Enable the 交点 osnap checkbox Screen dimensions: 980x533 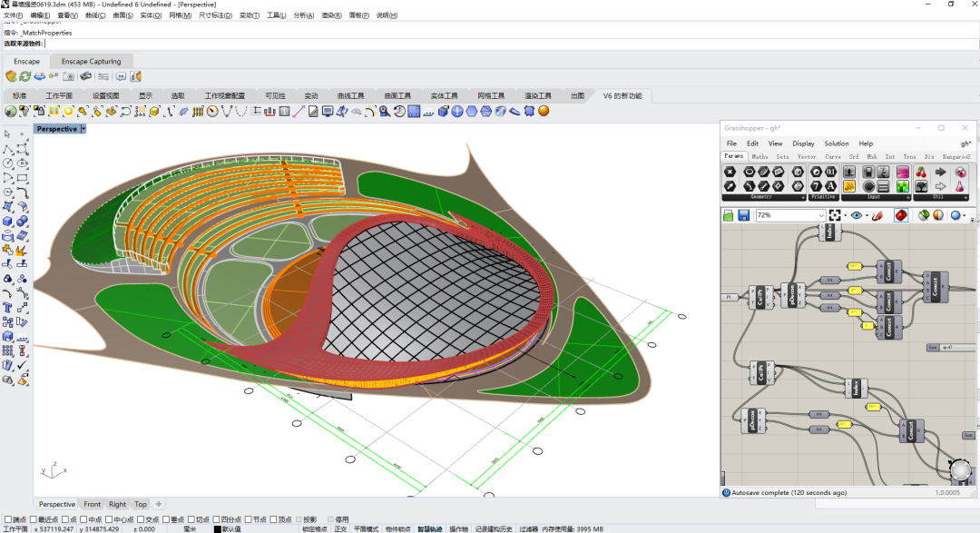pyautogui.click(x=141, y=519)
